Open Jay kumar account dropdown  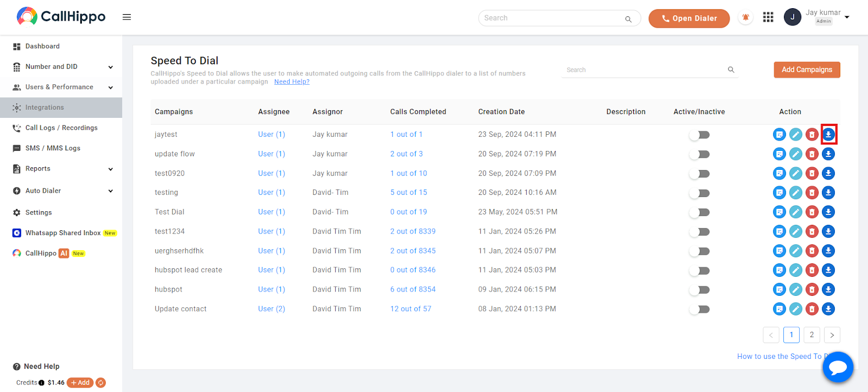tap(847, 17)
